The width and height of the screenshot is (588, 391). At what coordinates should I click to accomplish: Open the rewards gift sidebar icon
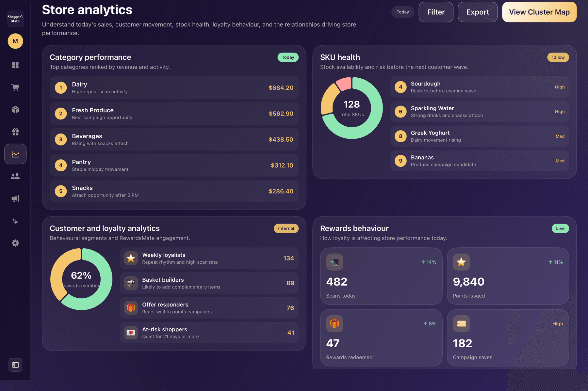tap(15, 132)
